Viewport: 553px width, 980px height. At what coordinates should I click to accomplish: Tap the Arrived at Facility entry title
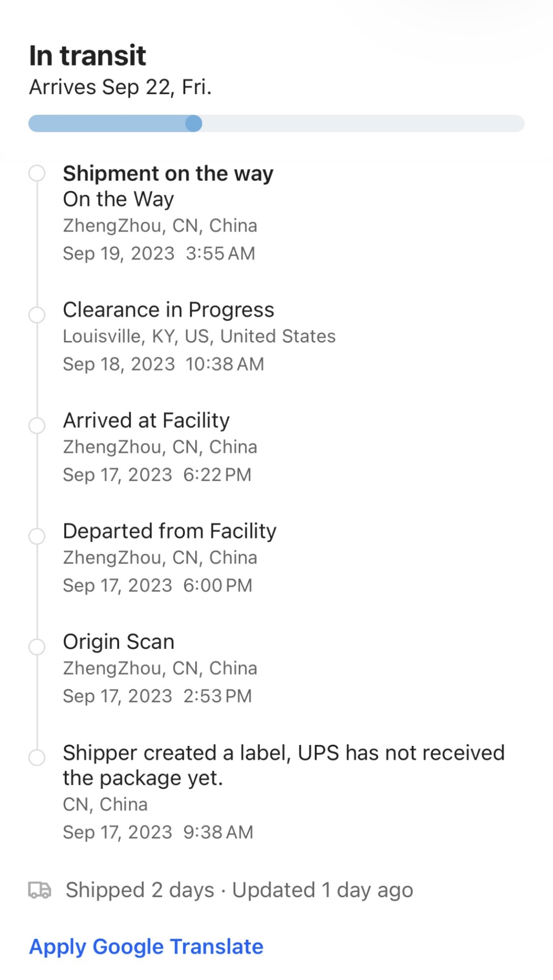[147, 420]
